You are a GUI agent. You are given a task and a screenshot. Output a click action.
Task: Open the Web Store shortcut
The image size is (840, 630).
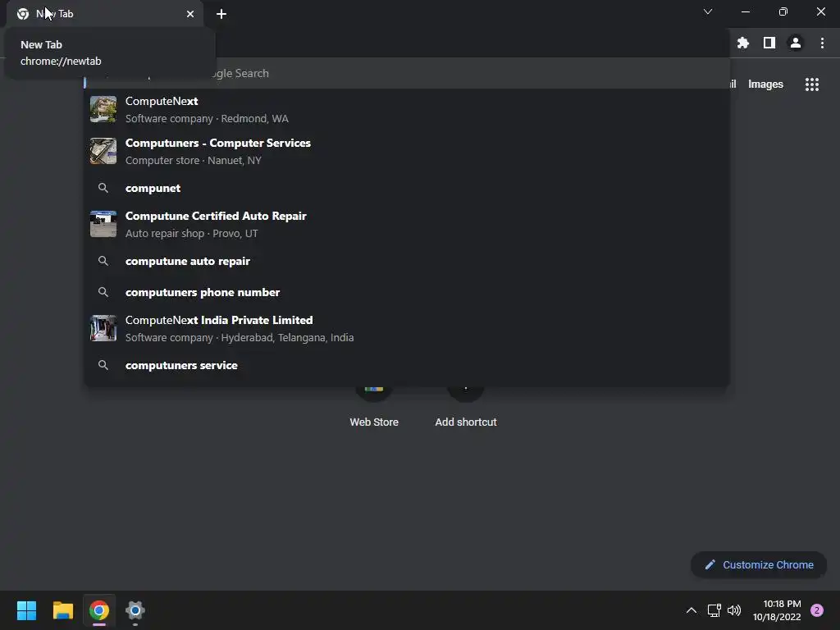[374, 407]
